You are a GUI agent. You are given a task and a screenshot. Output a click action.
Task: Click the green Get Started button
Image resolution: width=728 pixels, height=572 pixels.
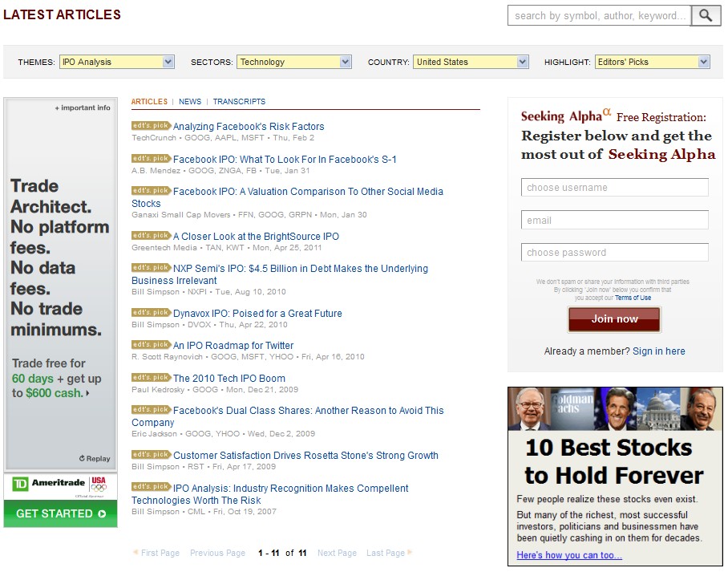point(61,513)
